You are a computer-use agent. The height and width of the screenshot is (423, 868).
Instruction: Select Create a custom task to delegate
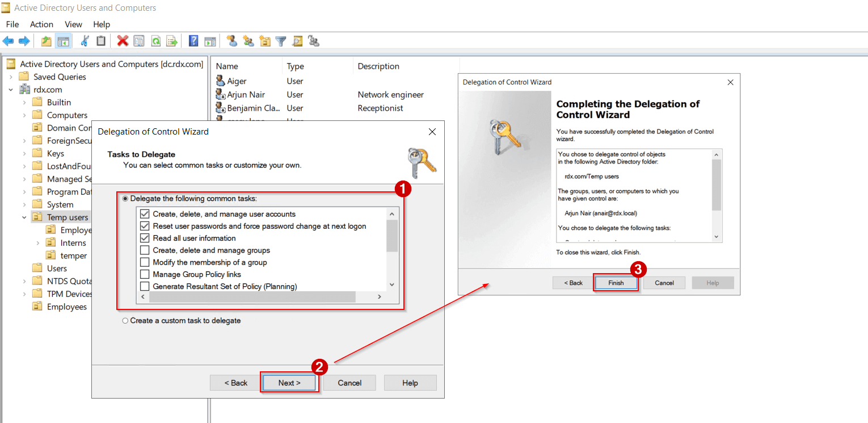click(x=125, y=320)
